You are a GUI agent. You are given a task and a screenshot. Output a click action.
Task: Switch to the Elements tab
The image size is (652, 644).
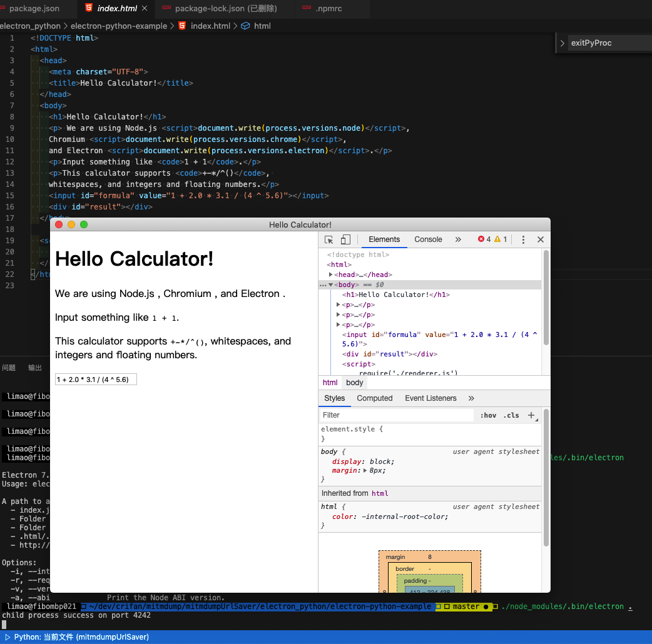click(x=384, y=239)
